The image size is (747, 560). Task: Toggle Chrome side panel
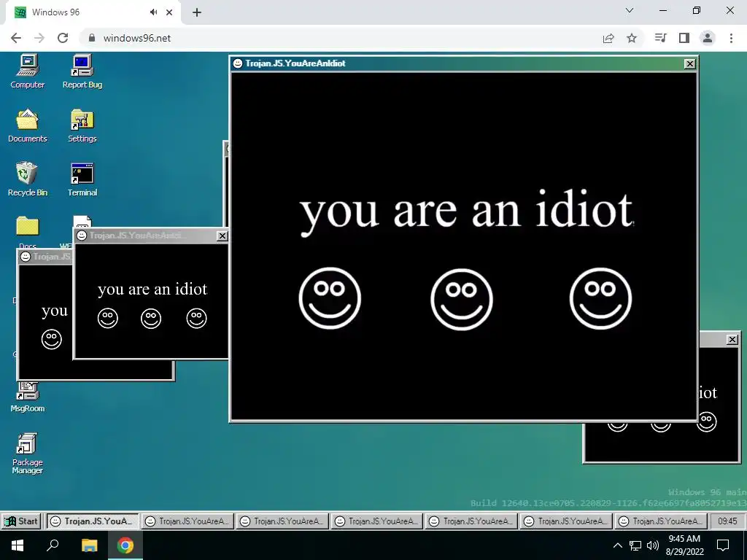[x=684, y=38]
